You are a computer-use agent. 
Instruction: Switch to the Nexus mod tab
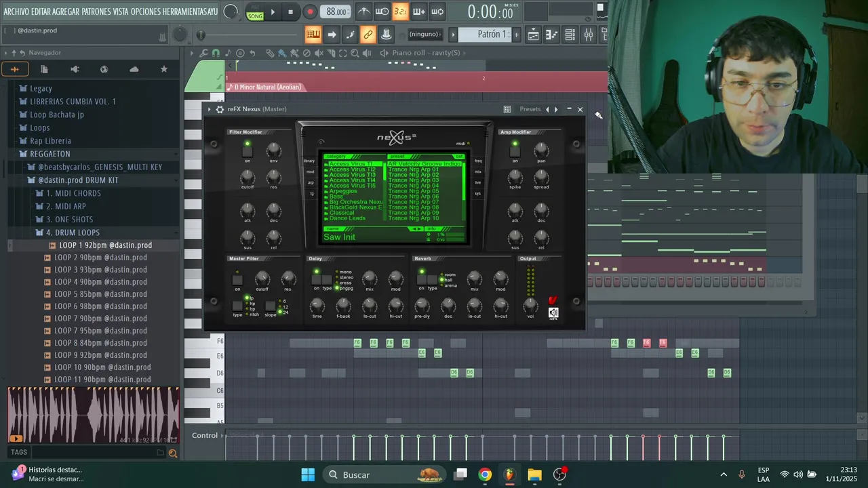(x=311, y=172)
